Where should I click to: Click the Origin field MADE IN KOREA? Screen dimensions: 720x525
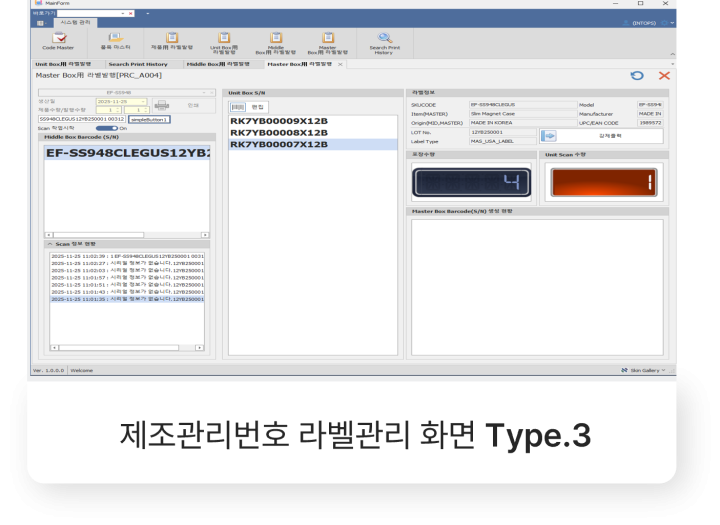point(523,123)
